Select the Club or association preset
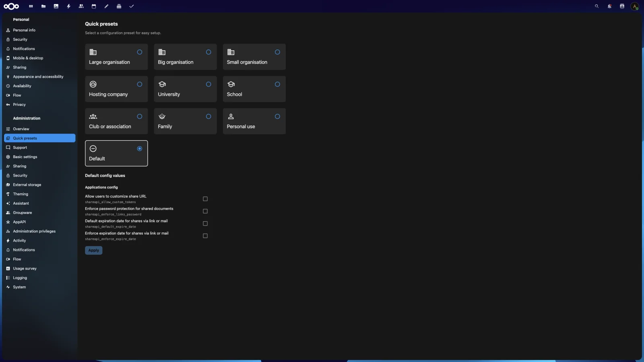This screenshot has height=362, width=644. (116, 121)
